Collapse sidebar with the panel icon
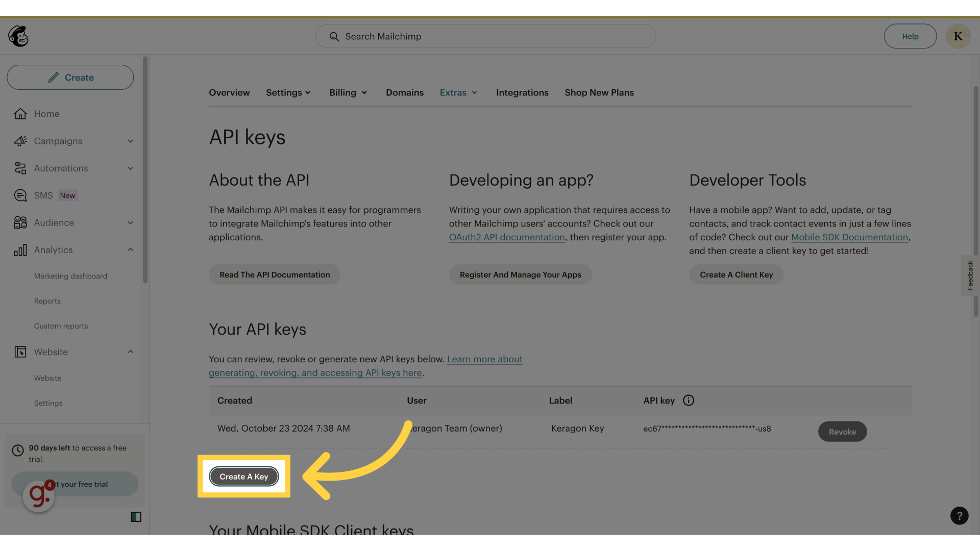 [x=136, y=517]
